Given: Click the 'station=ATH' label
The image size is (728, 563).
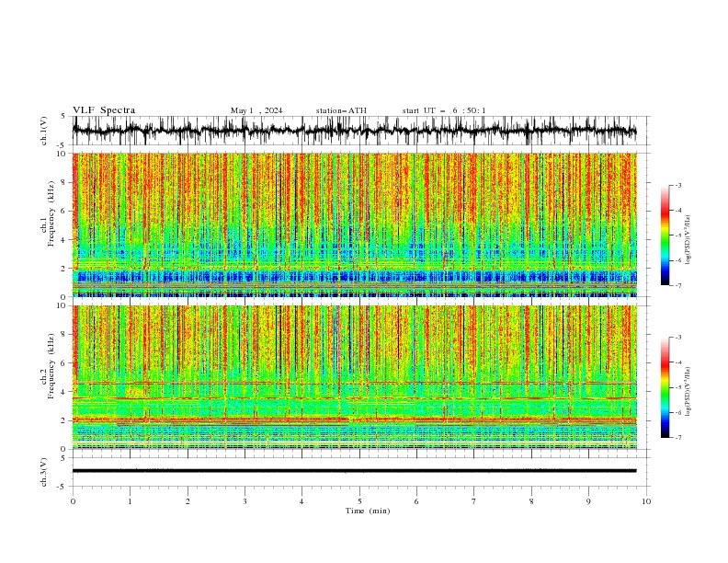Looking at the screenshot, I should 341,110.
